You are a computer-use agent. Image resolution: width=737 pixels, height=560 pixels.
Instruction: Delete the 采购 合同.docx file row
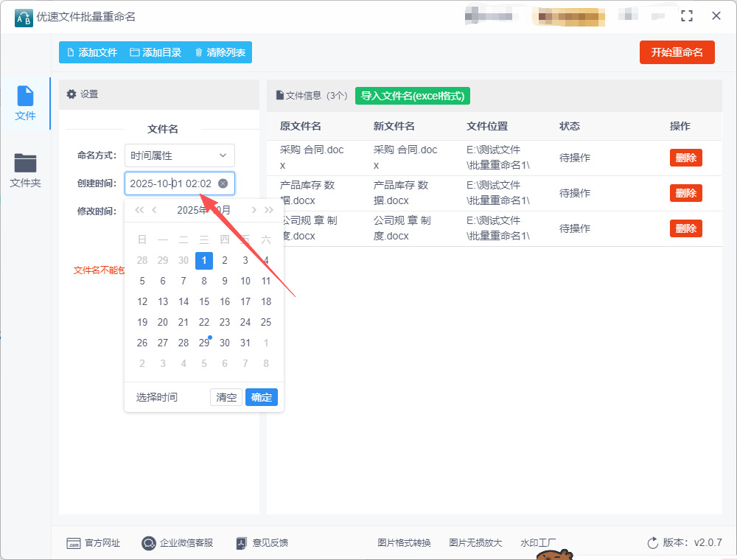point(685,158)
